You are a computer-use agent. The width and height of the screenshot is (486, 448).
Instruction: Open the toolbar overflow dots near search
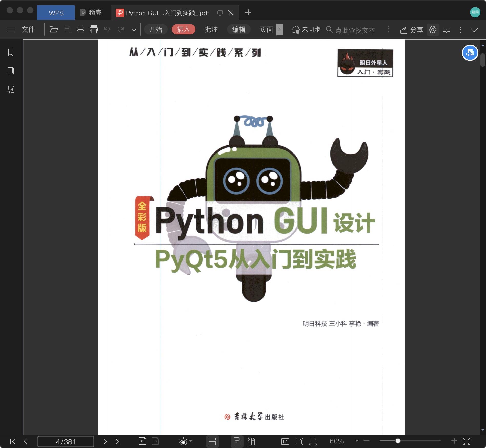click(388, 29)
